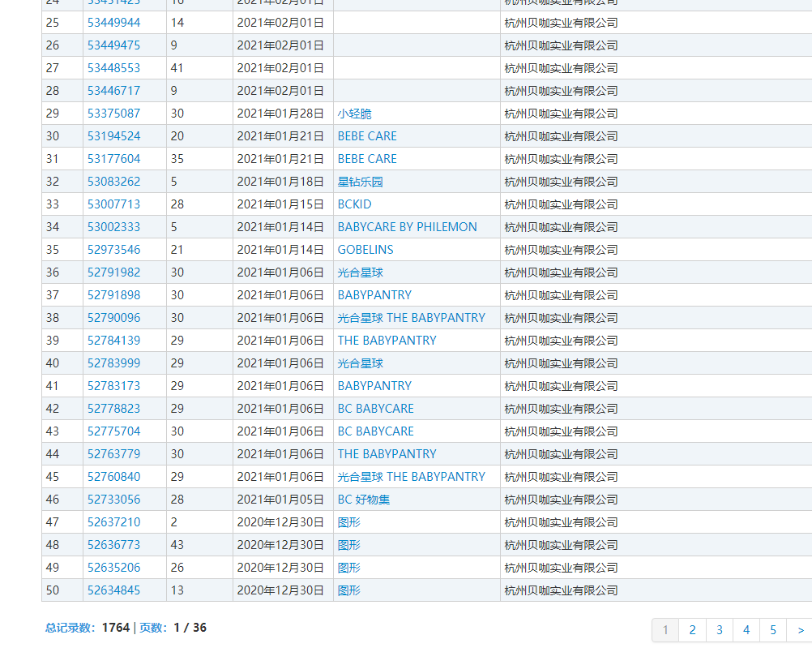Open BEBE CARE trademark in row 30

click(367, 136)
